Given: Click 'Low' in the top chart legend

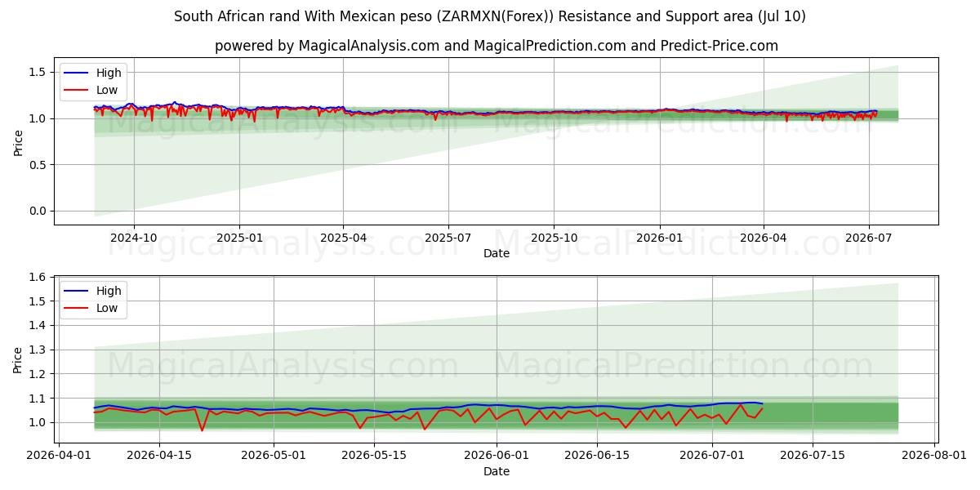Looking at the screenshot, I should click(x=107, y=90).
